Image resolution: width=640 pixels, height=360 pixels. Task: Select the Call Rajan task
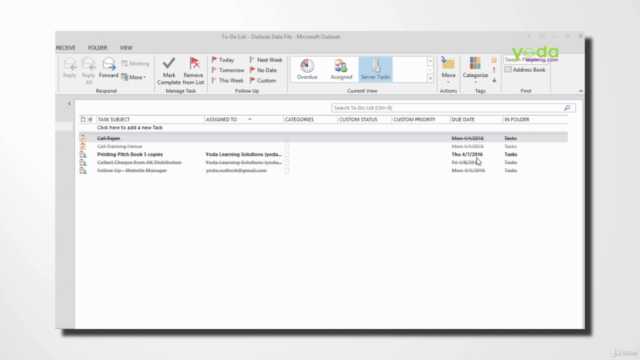click(323, 138)
